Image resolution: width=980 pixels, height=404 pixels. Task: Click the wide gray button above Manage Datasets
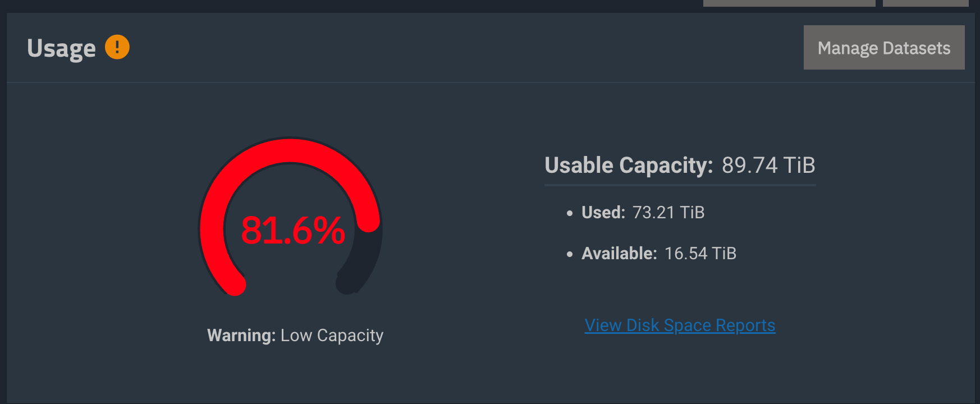pyautogui.click(x=789, y=3)
